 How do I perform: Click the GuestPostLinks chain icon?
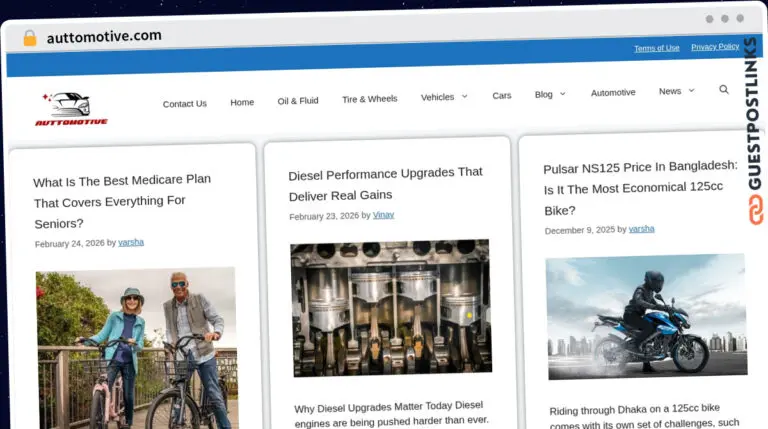tap(756, 210)
